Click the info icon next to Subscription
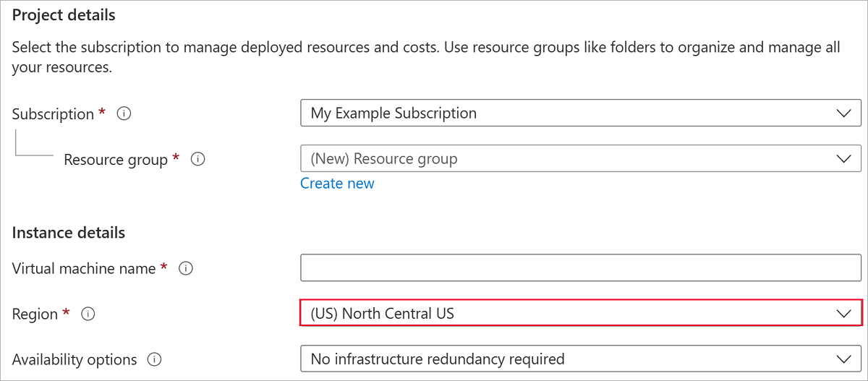This screenshot has height=381, width=868. pos(124,114)
